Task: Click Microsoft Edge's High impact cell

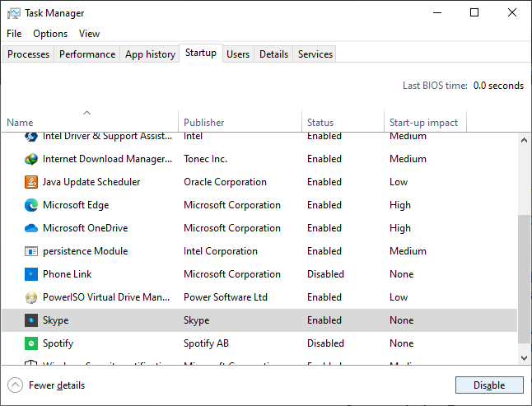Action: (400, 205)
